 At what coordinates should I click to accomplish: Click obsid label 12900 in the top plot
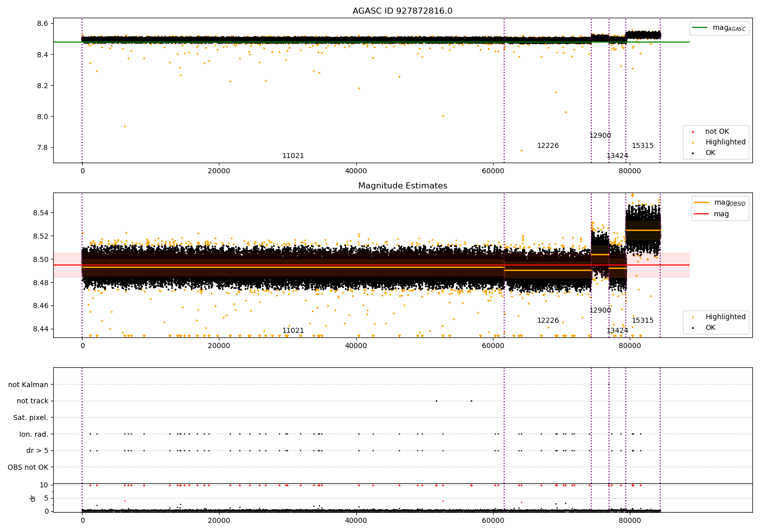click(600, 136)
